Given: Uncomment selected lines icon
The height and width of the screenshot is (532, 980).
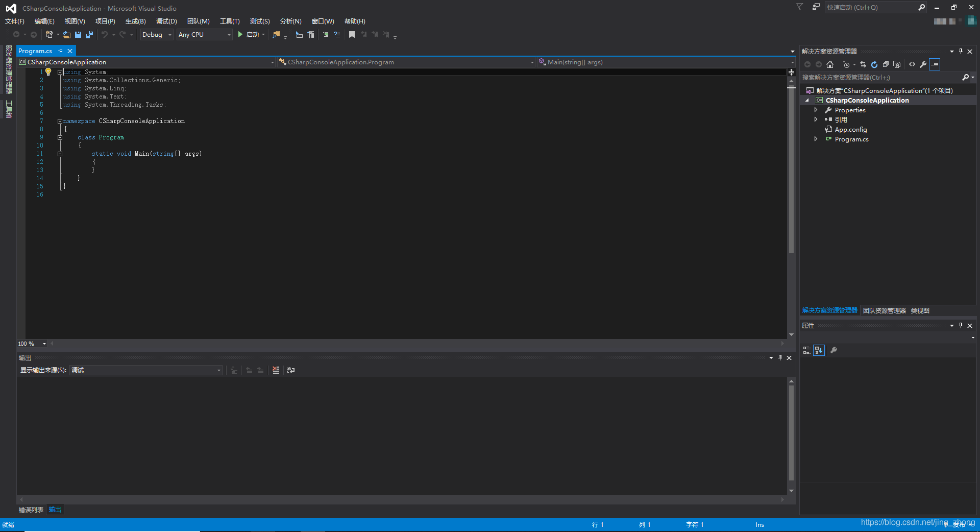Looking at the screenshot, I should coord(337,35).
